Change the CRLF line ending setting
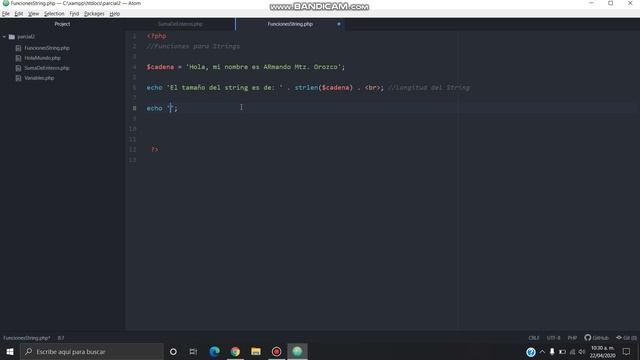This screenshot has width=640, height=360. coord(534,338)
